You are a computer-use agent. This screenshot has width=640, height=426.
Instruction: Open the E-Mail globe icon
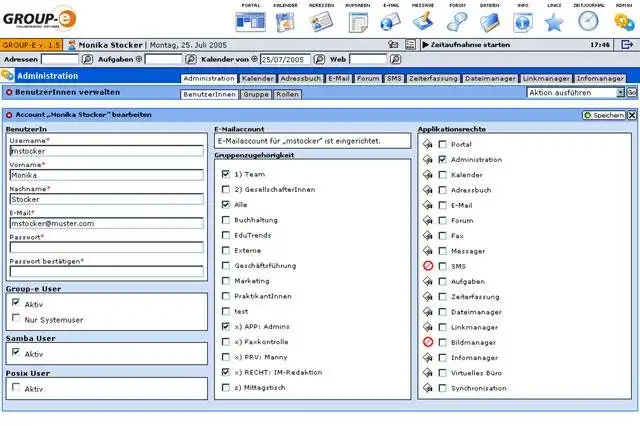click(x=391, y=22)
